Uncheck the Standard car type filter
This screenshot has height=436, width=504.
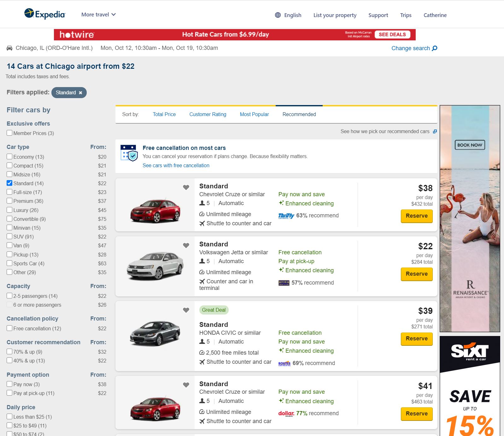(x=9, y=183)
